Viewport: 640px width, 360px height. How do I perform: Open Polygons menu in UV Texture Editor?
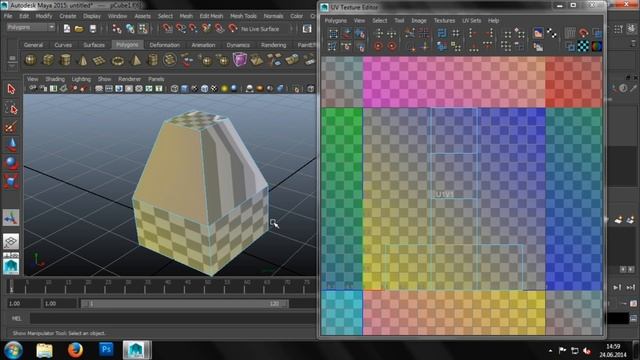(x=336, y=20)
